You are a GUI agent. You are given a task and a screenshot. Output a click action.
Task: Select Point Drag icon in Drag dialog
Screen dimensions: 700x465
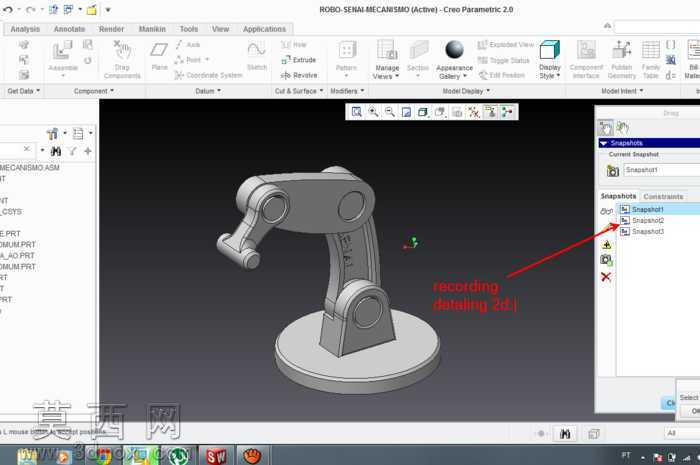click(x=605, y=128)
